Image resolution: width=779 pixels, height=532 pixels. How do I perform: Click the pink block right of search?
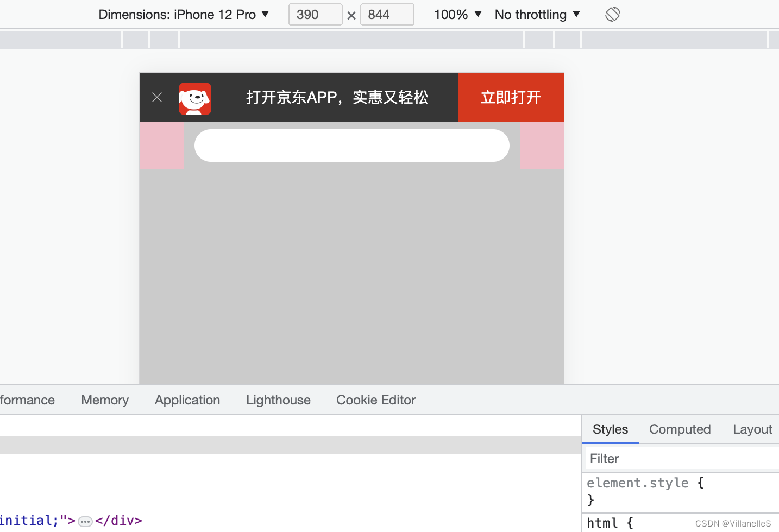coord(542,145)
